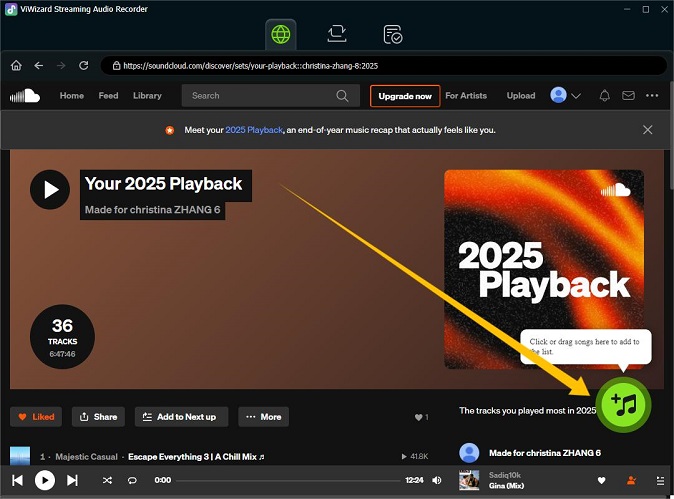
Task: Click the 41.8K plays count
Action: (415, 456)
